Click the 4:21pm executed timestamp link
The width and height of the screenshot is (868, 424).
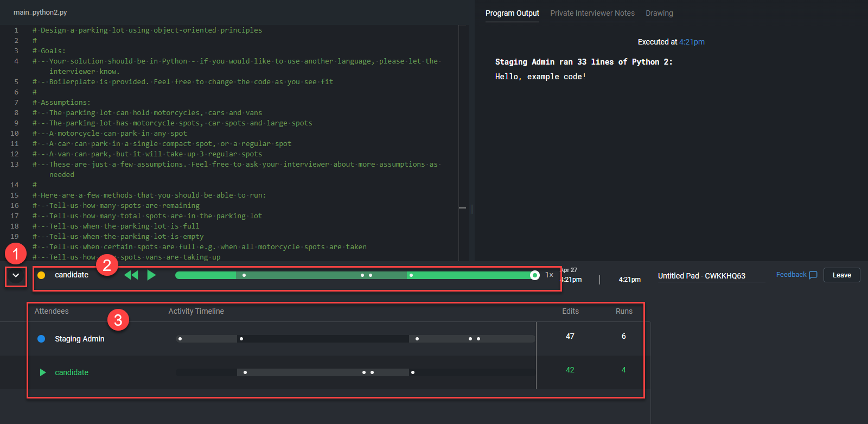pyautogui.click(x=692, y=42)
